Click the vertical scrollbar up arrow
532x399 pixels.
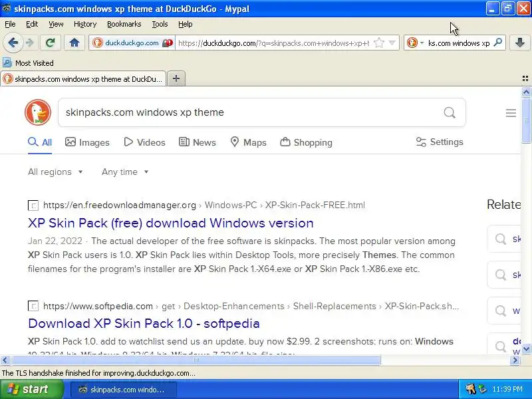tap(526, 92)
